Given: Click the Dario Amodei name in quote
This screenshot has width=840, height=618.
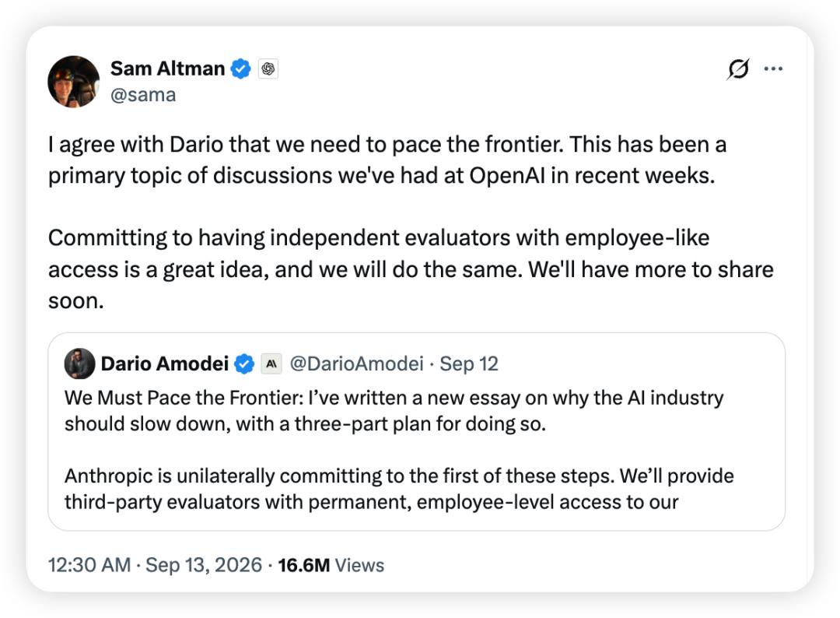Looking at the screenshot, I should pos(164,363).
